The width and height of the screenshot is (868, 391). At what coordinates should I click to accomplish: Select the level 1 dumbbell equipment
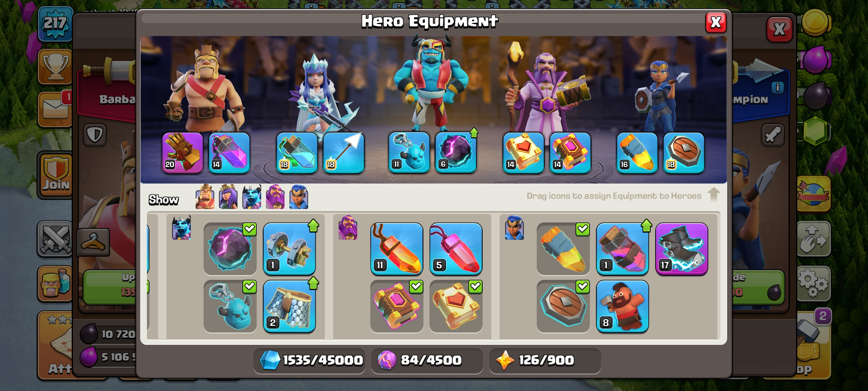289,249
